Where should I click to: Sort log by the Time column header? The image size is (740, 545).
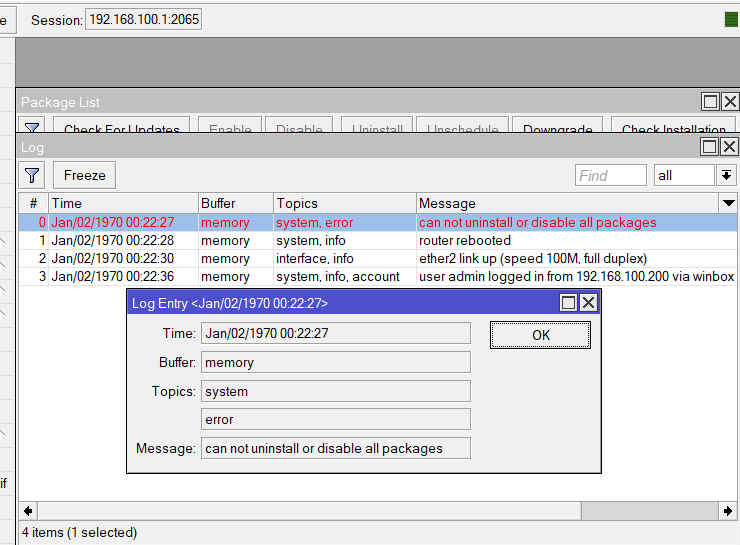120,203
